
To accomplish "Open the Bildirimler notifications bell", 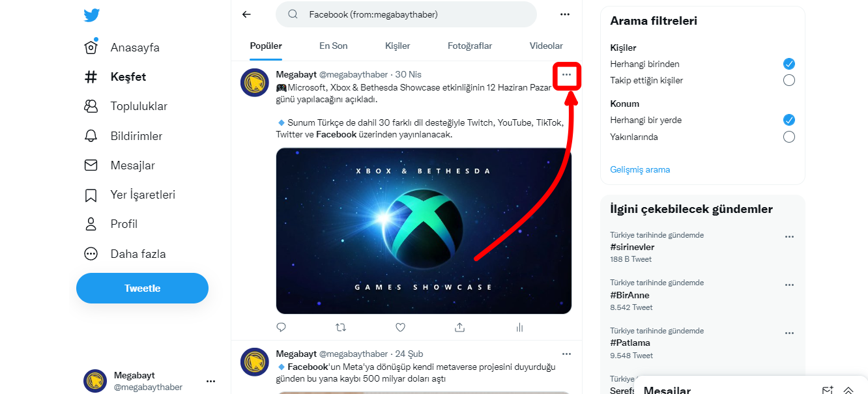I will 91,136.
